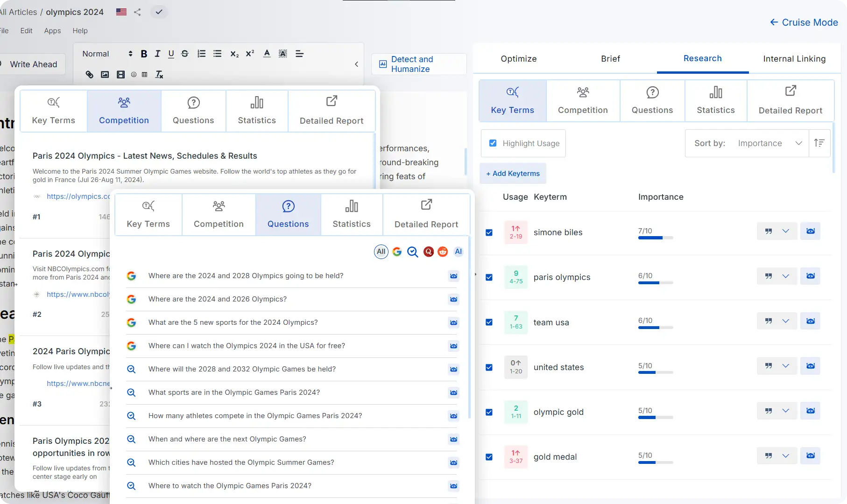Expand the team usa keyterm chevron
The height and width of the screenshot is (504, 847).
click(786, 321)
